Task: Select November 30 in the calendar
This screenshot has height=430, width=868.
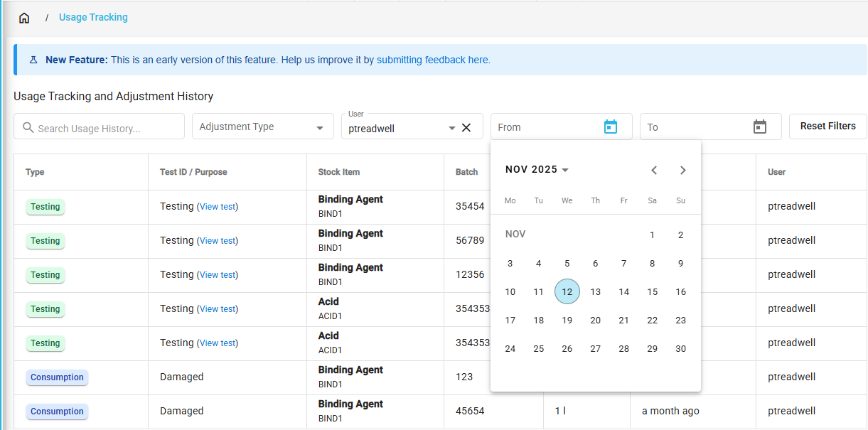Action: [x=681, y=348]
